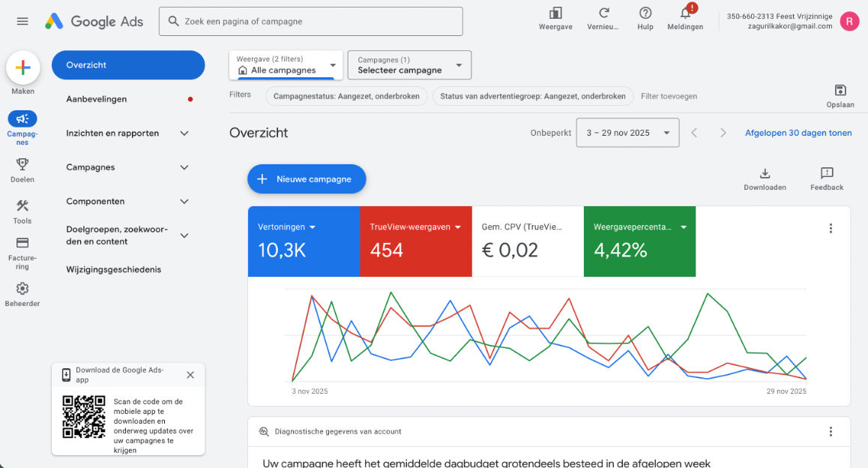Click the QR code image
Image resolution: width=868 pixels, height=468 pixels.
click(84, 416)
